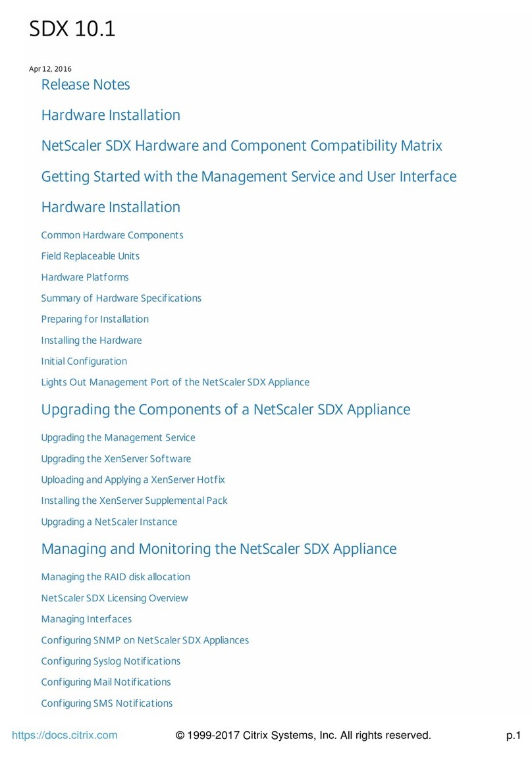Select the Hardware Platforms link

(85, 277)
